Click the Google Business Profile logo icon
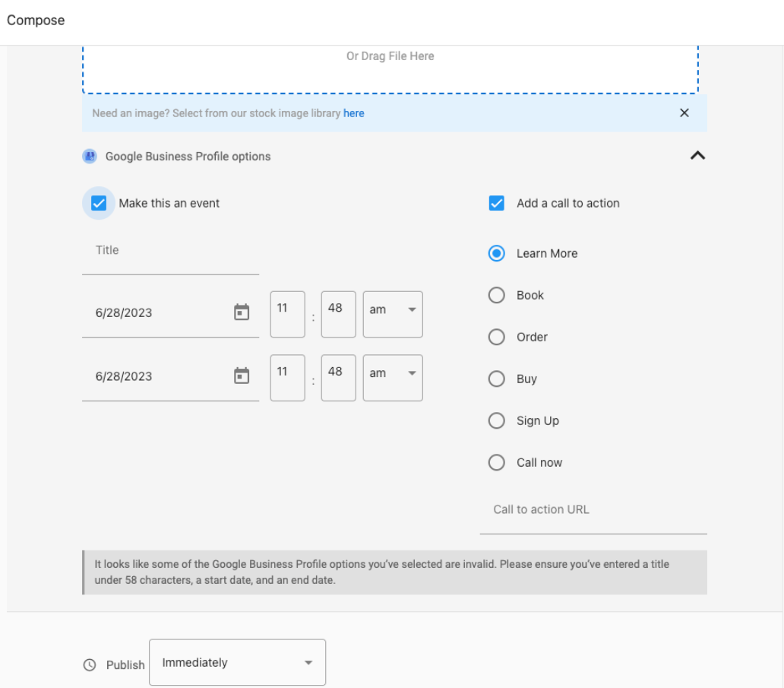 (x=90, y=157)
